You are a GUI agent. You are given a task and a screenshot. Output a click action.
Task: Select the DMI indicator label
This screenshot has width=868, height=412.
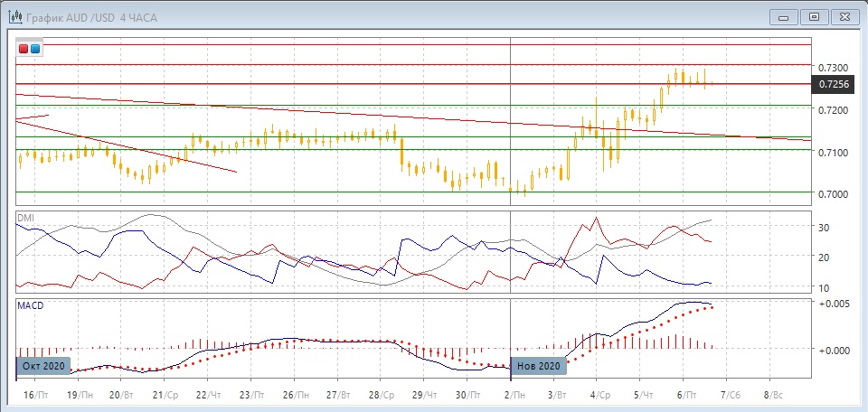coord(26,219)
